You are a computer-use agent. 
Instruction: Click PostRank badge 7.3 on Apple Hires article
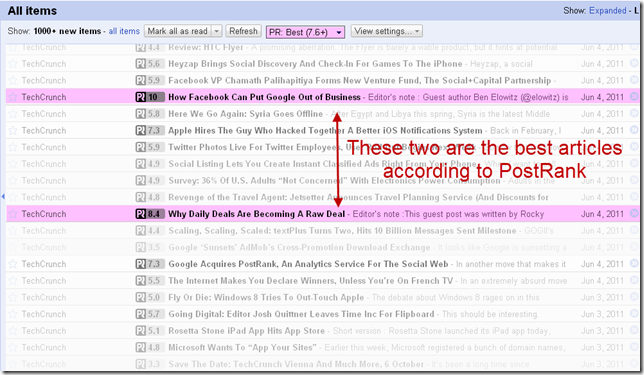(150, 131)
